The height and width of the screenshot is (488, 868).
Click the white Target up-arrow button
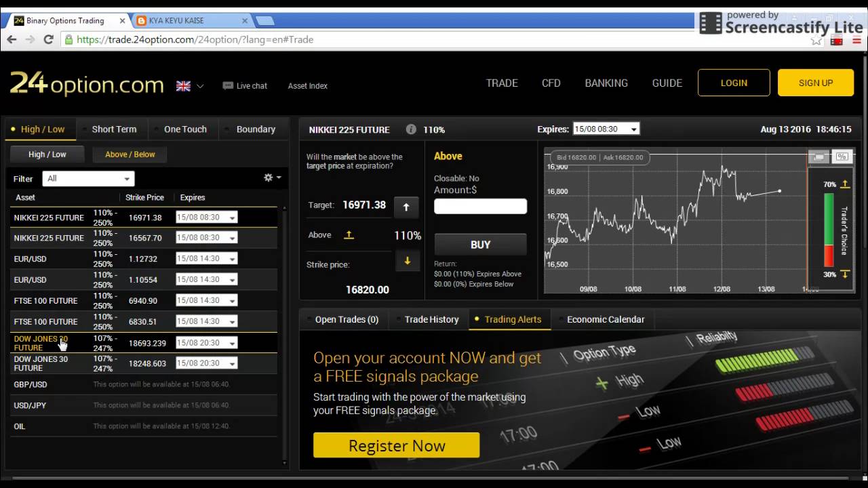tap(406, 207)
